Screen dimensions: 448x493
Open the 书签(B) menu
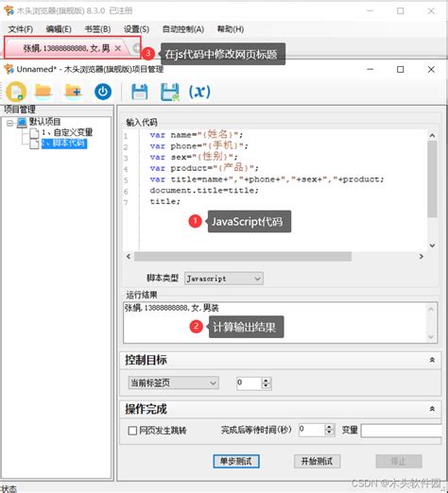pyautogui.click(x=97, y=29)
